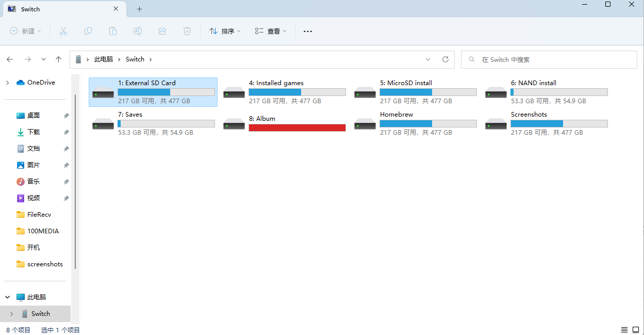
Task: Open the 排序 sort dropdown
Action: point(225,31)
